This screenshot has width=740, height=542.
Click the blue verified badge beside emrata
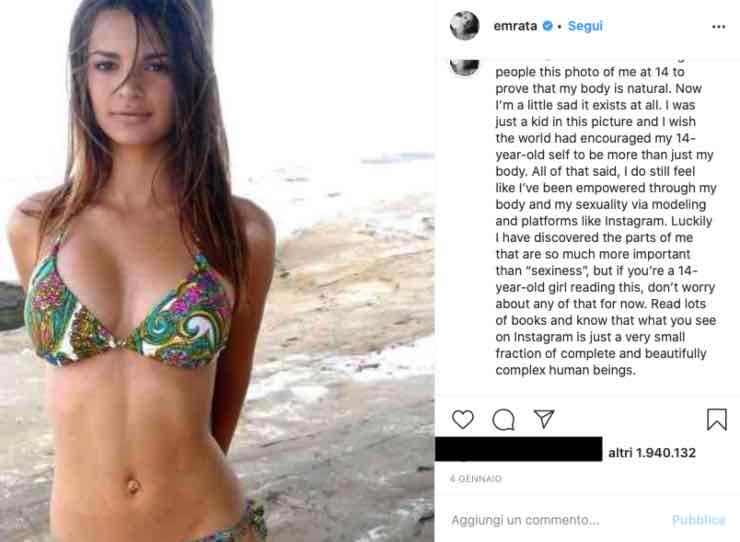click(547, 26)
